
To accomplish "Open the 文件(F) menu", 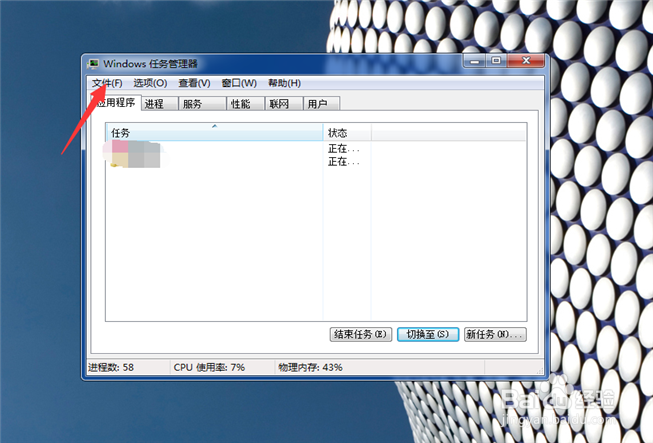I will [107, 83].
